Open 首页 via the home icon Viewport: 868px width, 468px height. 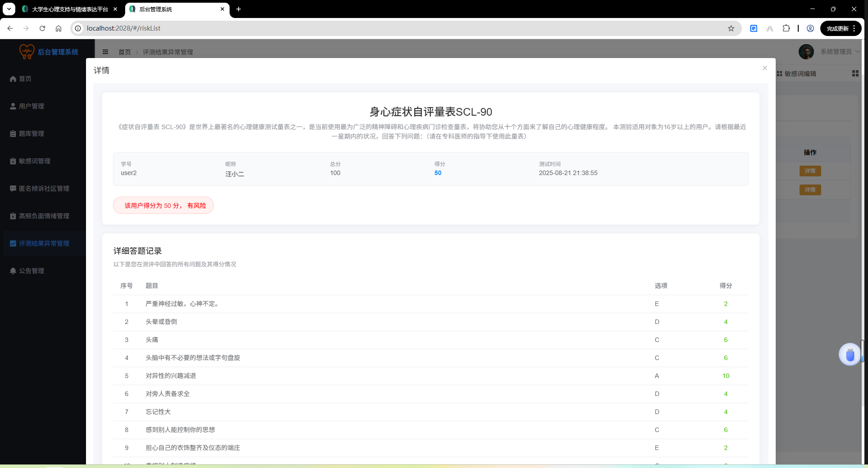point(25,78)
